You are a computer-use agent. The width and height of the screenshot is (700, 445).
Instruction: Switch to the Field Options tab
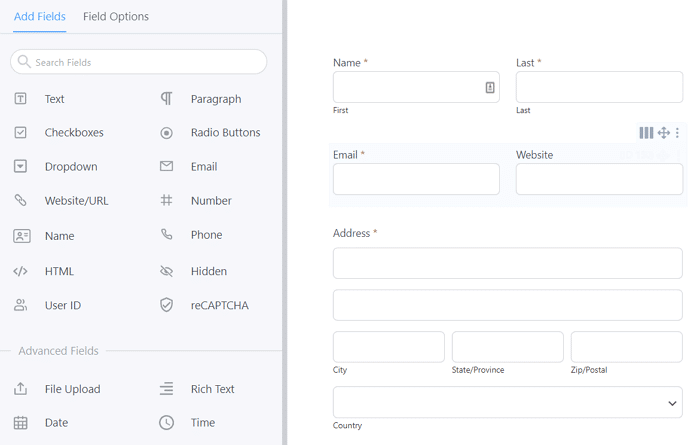coord(116,17)
